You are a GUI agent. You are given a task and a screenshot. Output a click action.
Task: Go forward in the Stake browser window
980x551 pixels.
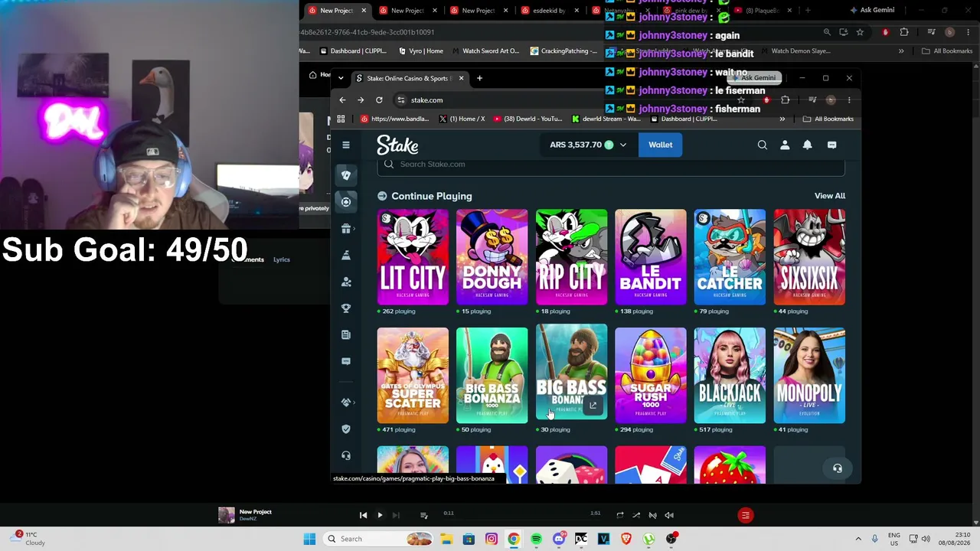(361, 100)
